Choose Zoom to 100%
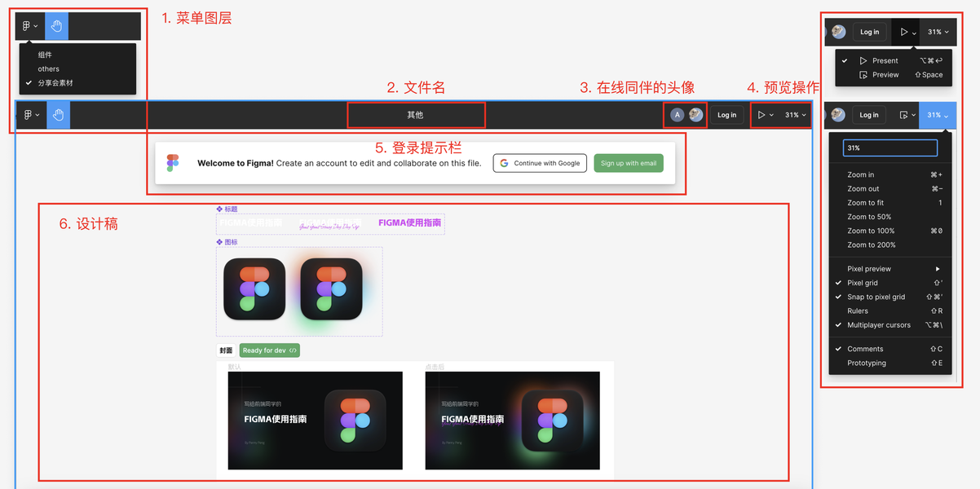 pos(890,231)
